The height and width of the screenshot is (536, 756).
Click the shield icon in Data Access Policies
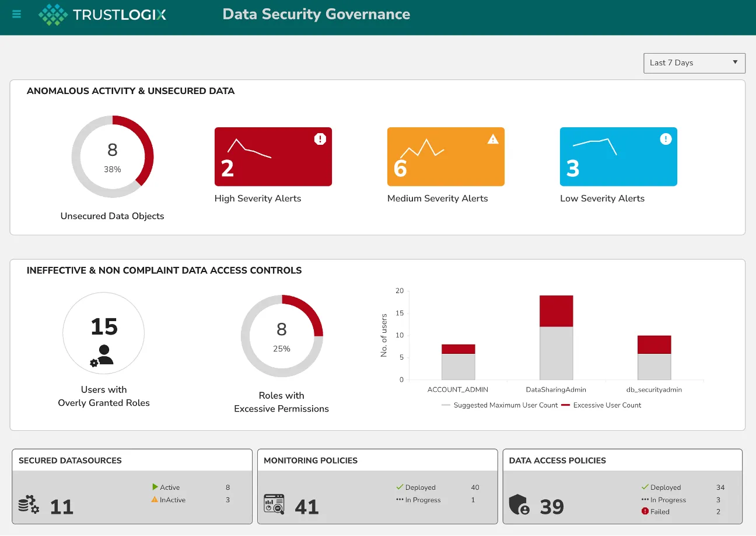pyautogui.click(x=518, y=506)
